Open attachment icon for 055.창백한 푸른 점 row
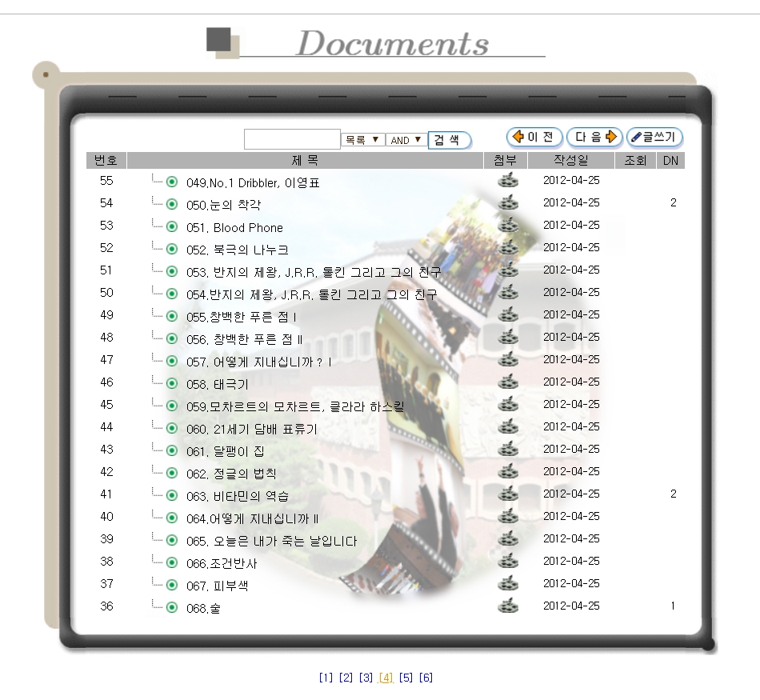 pos(508,314)
